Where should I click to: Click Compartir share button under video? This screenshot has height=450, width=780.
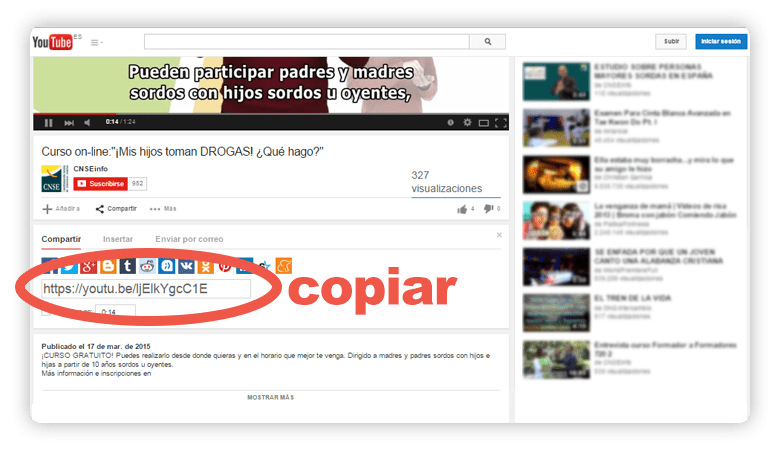116,209
